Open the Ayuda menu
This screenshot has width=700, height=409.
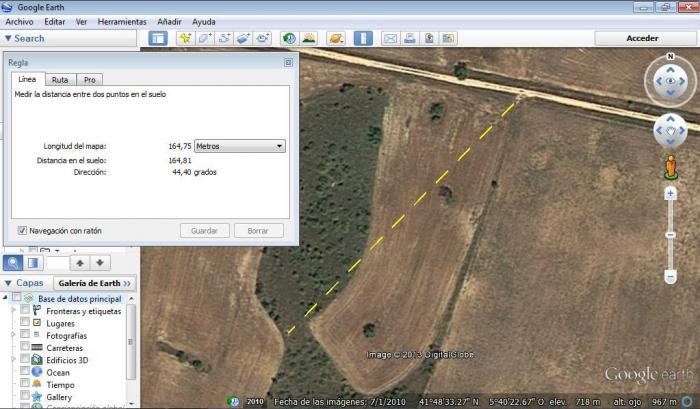point(204,21)
